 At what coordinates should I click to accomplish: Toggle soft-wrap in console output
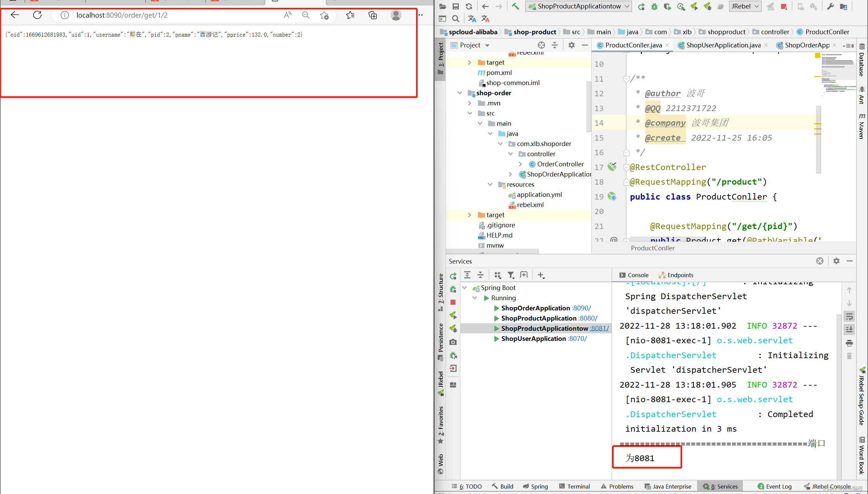tap(849, 316)
